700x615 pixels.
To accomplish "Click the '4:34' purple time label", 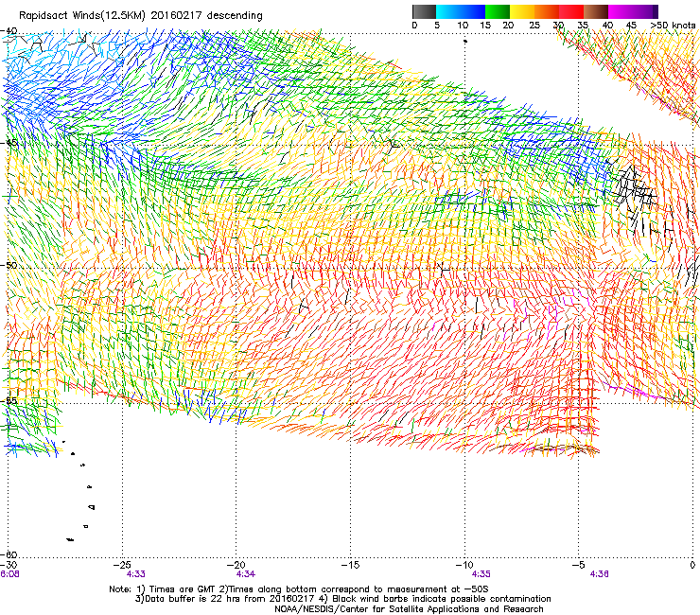I will [x=246, y=574].
